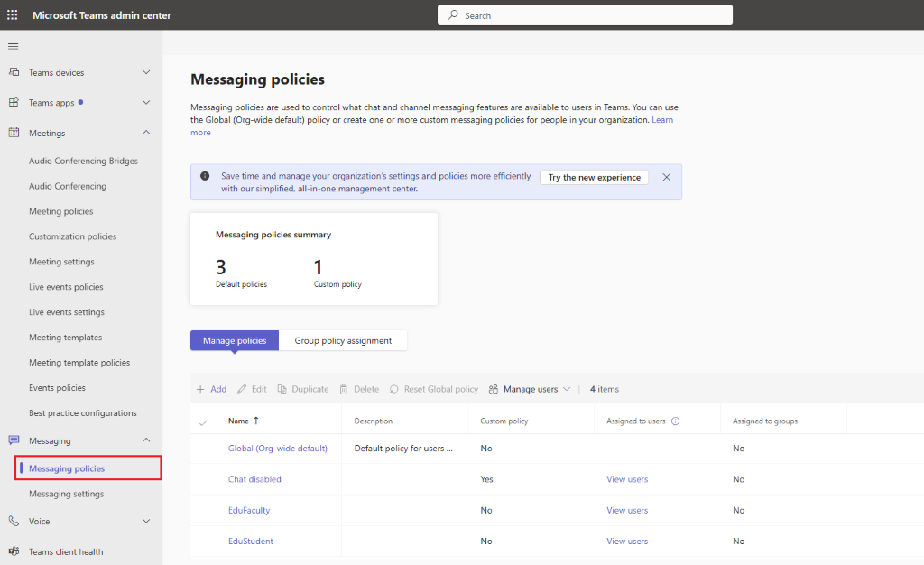Screen dimensions: 924x565
Task: Open Live events settings
Action: coord(67,312)
